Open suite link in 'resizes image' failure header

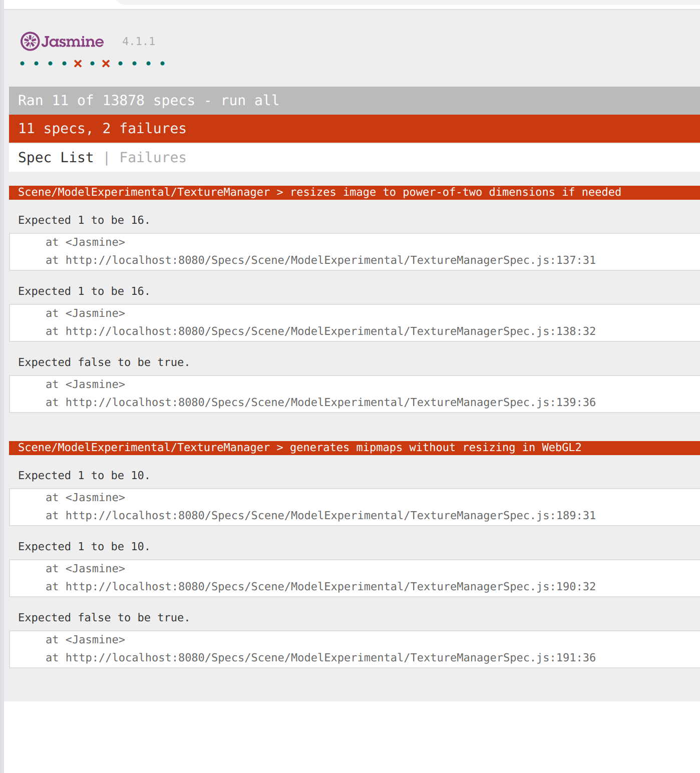coord(144,192)
